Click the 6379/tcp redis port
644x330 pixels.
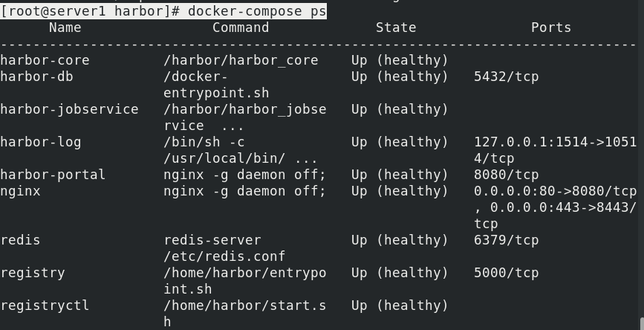507,240
